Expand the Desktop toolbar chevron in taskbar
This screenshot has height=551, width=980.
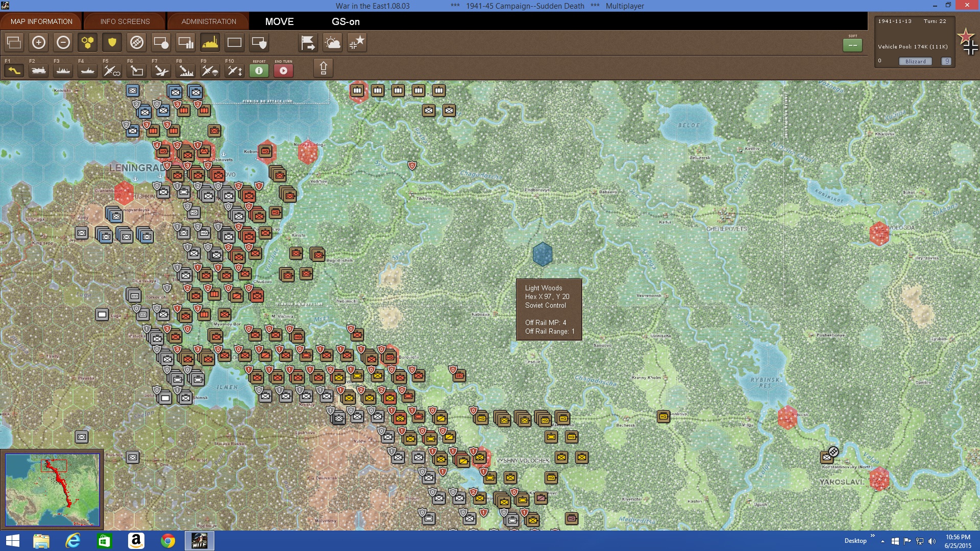[x=873, y=536]
